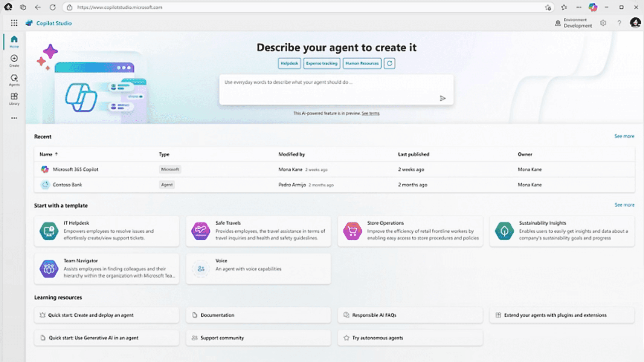Send the agent description arrow
Image resolution: width=644 pixels, height=362 pixels.
443,98
